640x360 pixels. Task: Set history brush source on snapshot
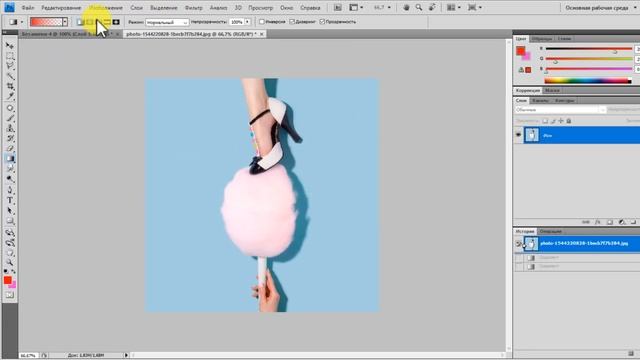(x=518, y=244)
